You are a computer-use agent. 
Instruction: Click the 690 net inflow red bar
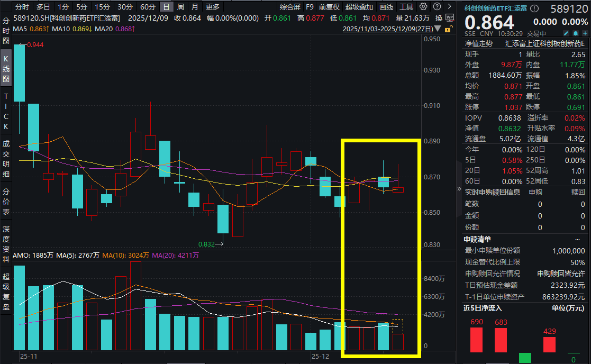point(476,340)
